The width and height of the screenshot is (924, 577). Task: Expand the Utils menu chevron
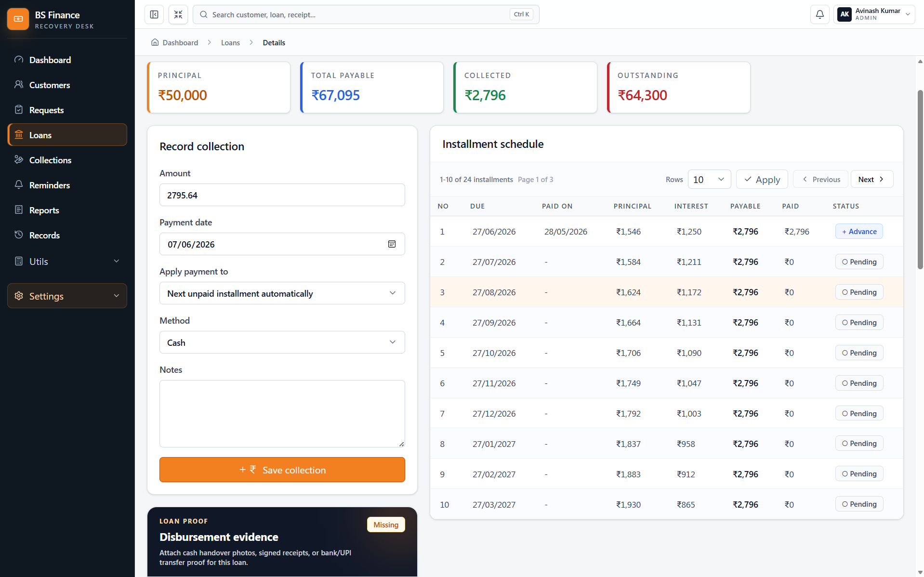click(x=116, y=261)
